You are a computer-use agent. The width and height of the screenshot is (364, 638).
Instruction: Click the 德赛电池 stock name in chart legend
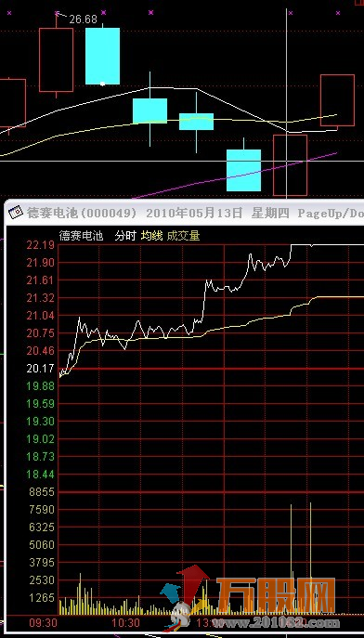[82, 235]
